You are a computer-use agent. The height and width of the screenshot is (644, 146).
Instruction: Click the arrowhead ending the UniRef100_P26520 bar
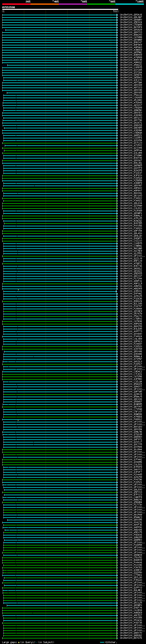pos(117,347)
